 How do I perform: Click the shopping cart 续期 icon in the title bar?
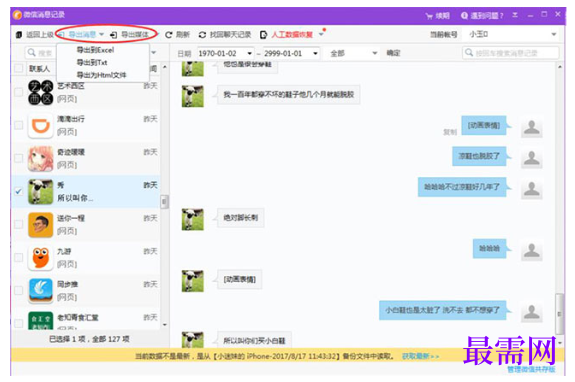[x=429, y=16]
